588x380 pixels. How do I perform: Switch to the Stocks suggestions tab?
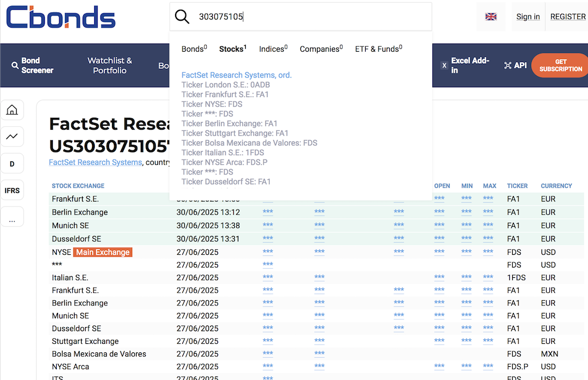[x=231, y=49]
